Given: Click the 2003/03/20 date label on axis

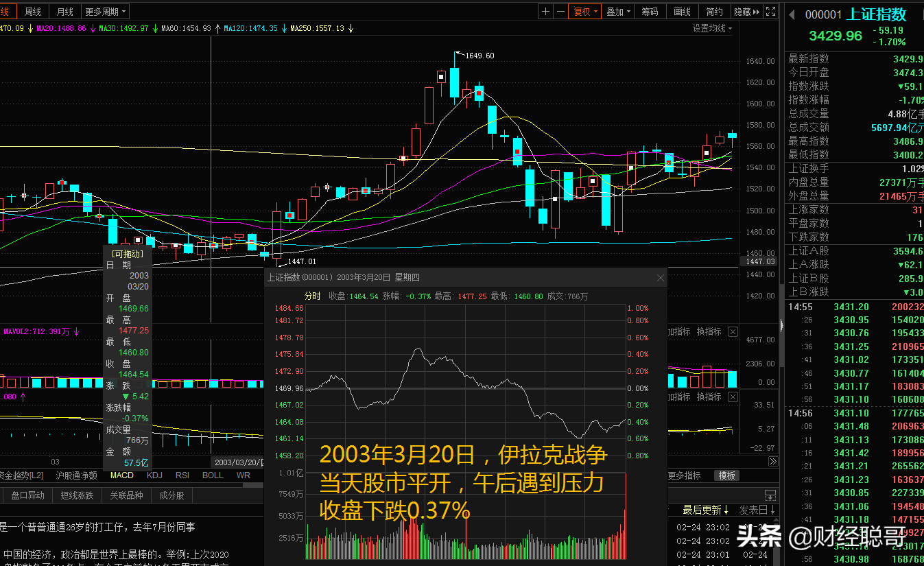Looking at the screenshot, I should click(x=238, y=462).
